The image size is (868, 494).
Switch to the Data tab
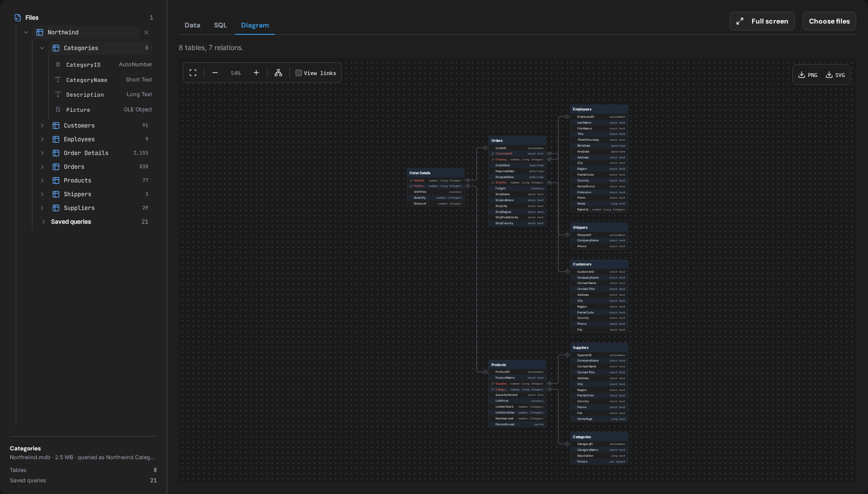pos(192,25)
